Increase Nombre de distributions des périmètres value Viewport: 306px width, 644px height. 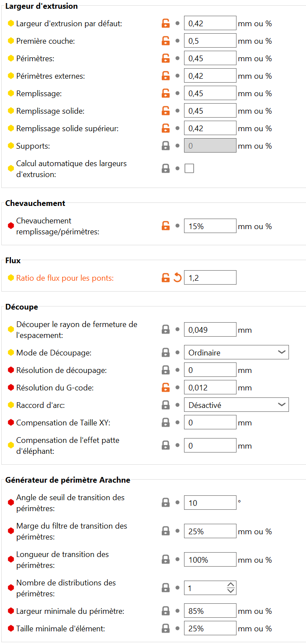231,585
